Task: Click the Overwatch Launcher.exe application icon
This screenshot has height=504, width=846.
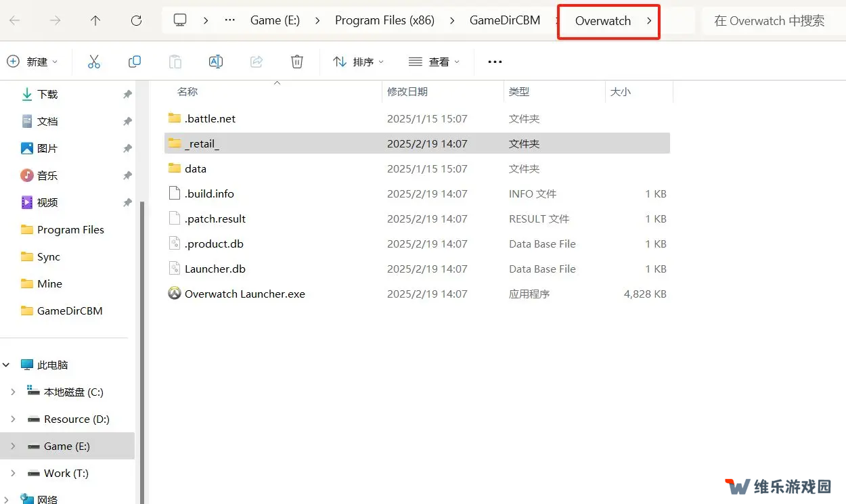Action: (175, 294)
